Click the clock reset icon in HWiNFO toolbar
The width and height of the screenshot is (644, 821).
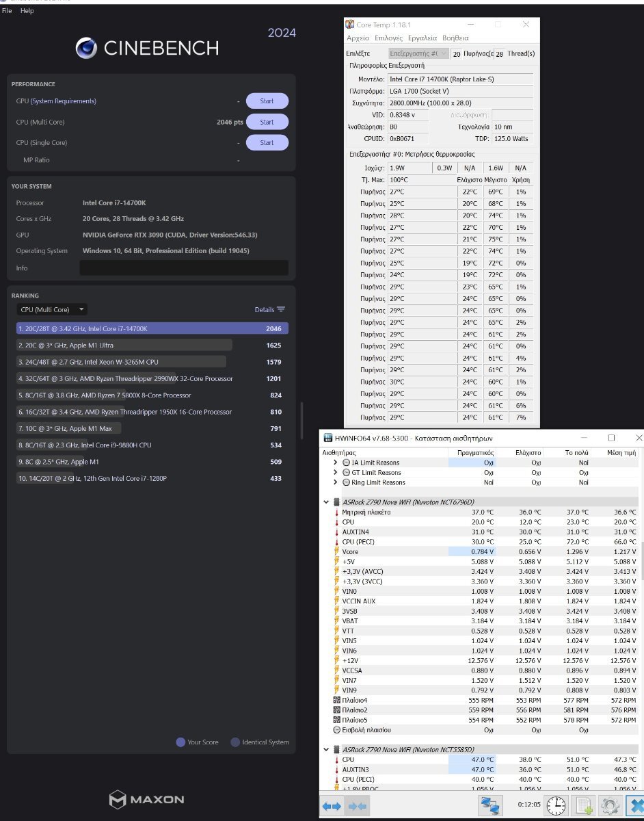tap(556, 805)
